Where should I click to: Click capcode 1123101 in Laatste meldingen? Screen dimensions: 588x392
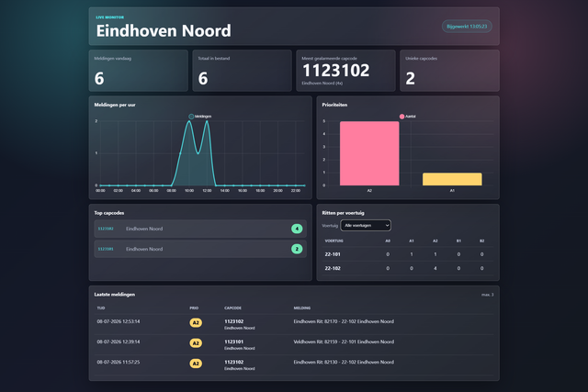click(234, 342)
